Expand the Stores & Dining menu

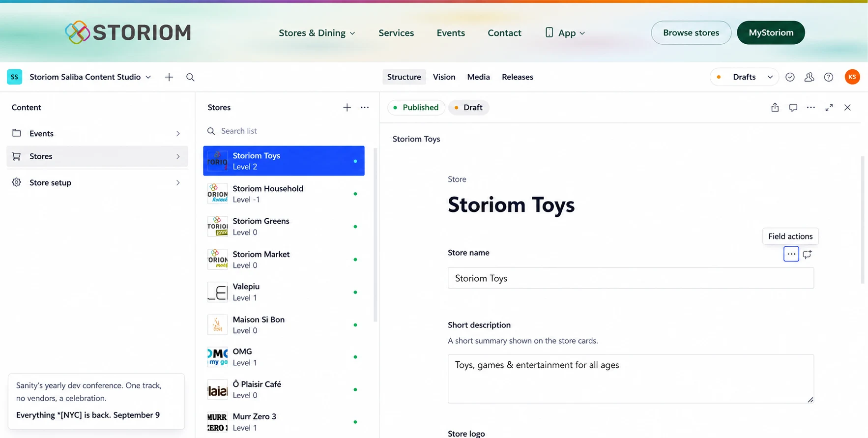[317, 33]
